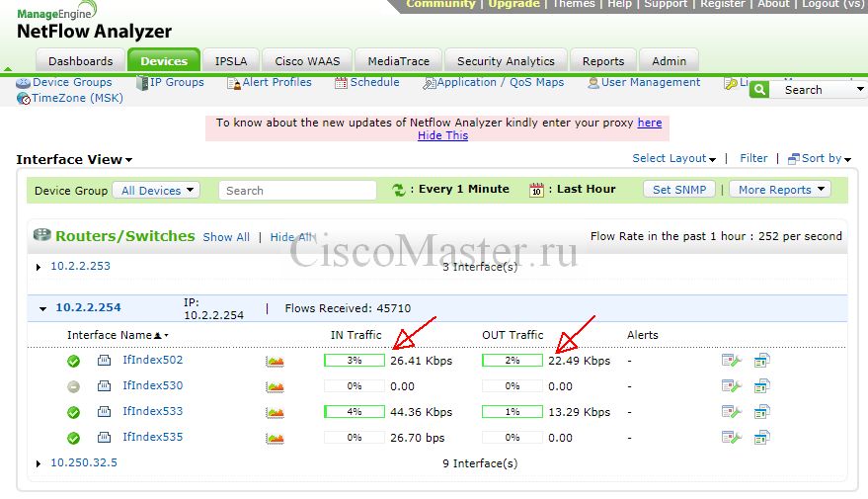868x499 pixels.
Task: Click IN Traffic 4% bar for IfIndex533
Action: point(355,411)
